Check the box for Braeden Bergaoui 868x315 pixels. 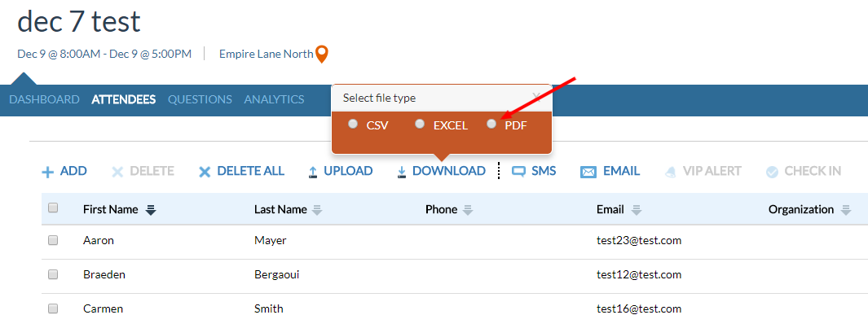click(x=53, y=274)
